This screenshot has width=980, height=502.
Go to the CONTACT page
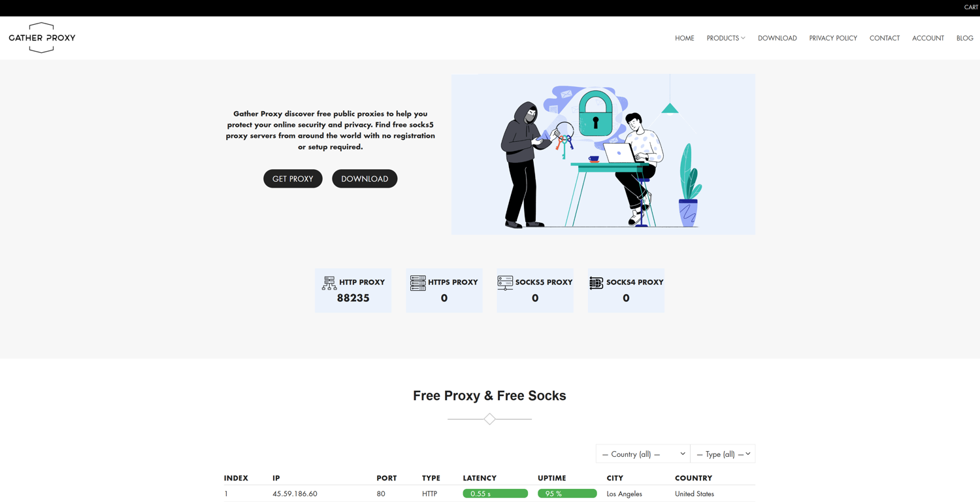pos(885,38)
